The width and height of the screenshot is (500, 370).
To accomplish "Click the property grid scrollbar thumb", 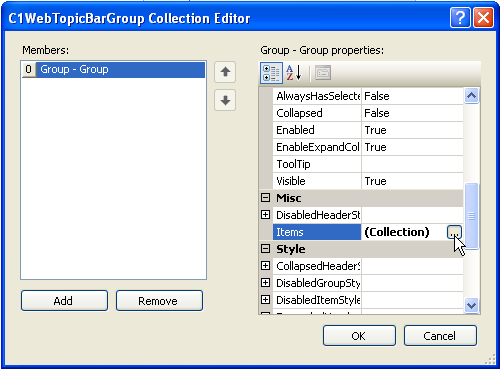I will (x=471, y=216).
